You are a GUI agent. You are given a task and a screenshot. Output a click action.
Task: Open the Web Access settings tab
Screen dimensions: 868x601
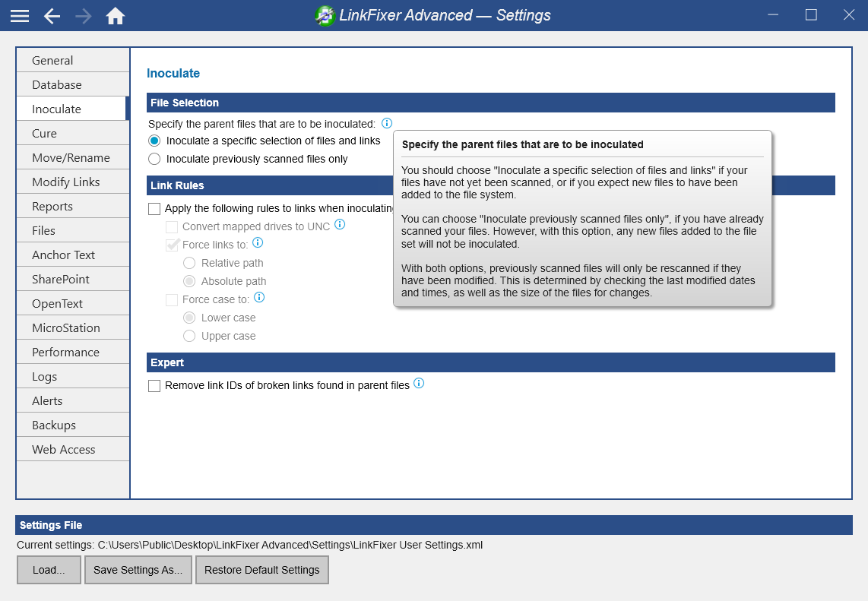(73, 450)
